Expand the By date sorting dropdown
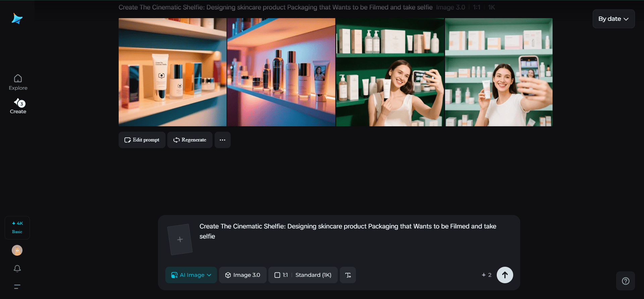Viewport: 644px width, 299px height. 613,19
